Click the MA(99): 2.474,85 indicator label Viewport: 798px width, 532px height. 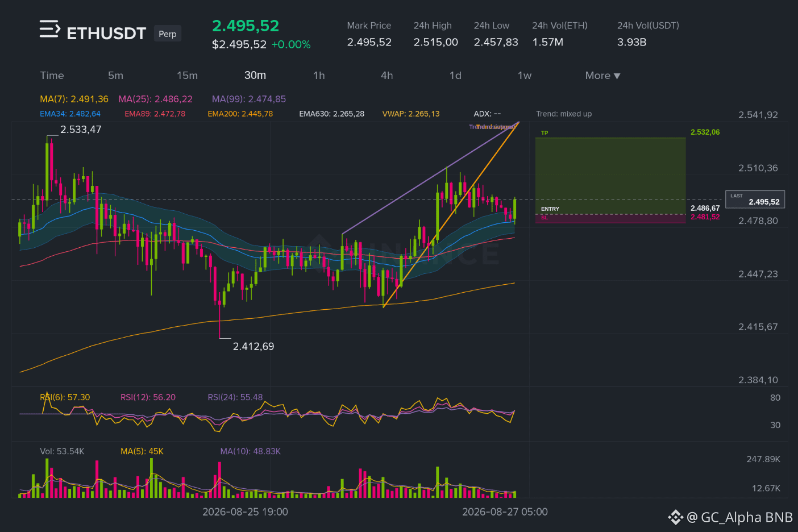[249, 99]
